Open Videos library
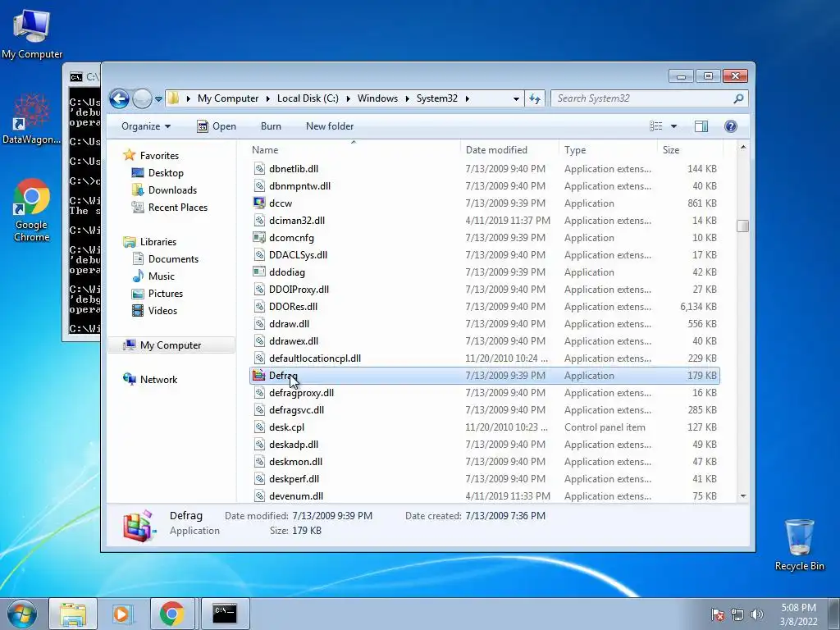The height and width of the screenshot is (630, 840). tap(162, 311)
